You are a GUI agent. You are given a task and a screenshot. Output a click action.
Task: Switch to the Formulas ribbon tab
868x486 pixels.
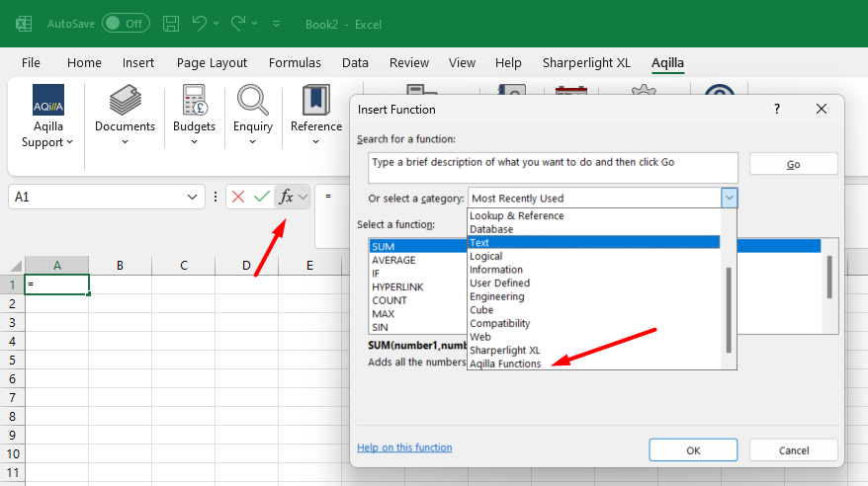[295, 62]
